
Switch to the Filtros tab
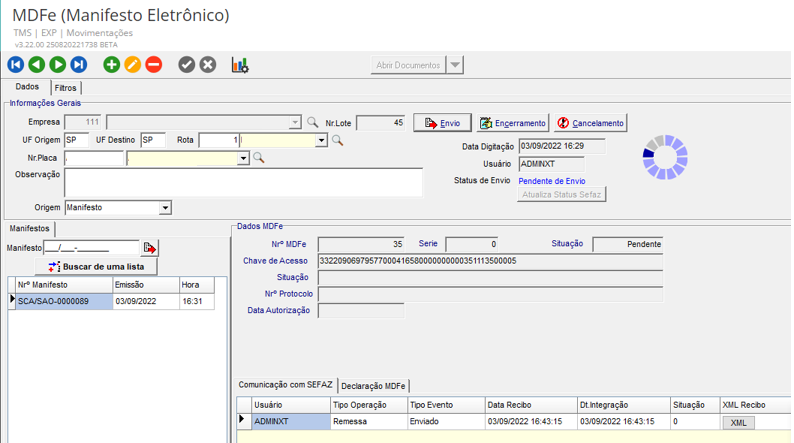tap(65, 88)
